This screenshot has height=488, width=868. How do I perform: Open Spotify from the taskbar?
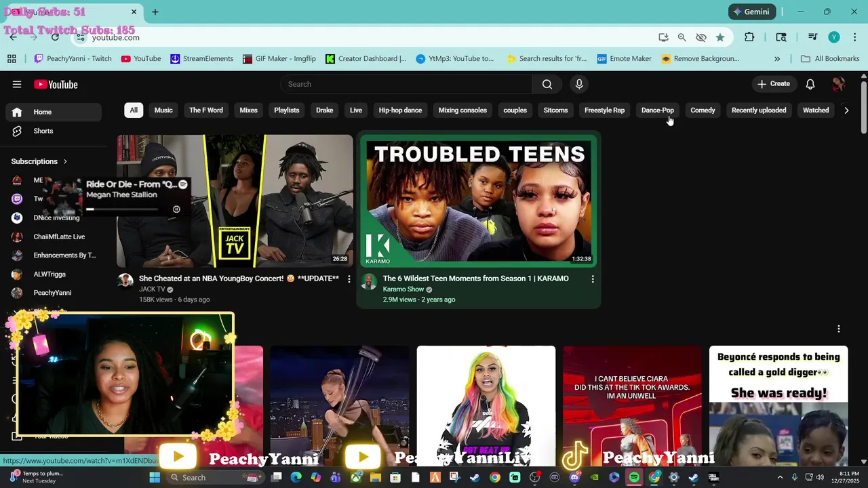point(634,477)
